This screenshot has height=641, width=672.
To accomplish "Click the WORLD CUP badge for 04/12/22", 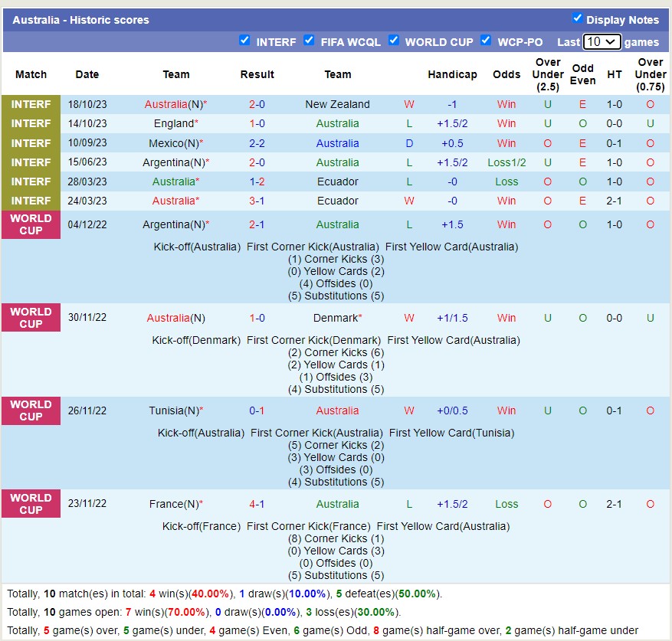I will coord(31,224).
